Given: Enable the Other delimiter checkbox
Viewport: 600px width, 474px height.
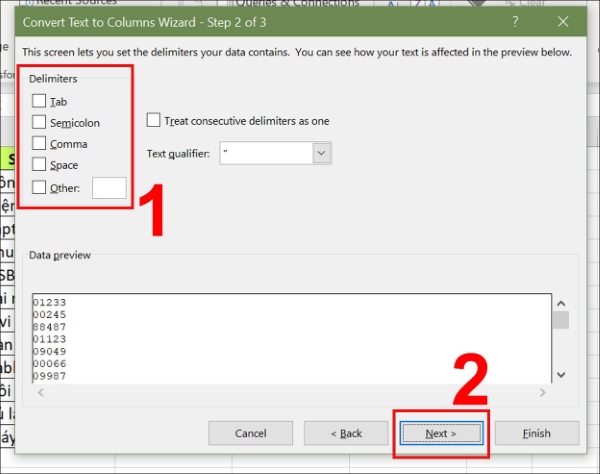Looking at the screenshot, I should click(39, 187).
